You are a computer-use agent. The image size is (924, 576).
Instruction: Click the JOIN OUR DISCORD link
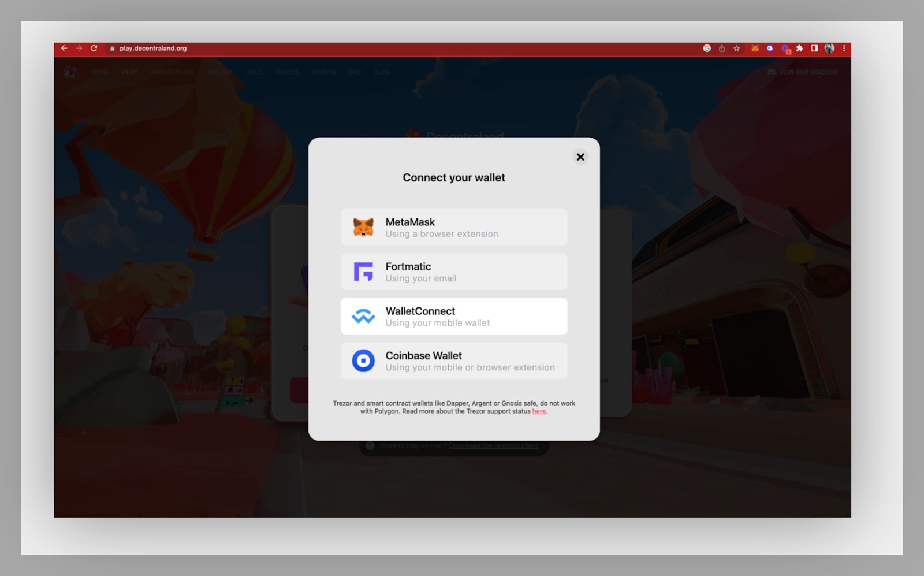click(x=803, y=72)
